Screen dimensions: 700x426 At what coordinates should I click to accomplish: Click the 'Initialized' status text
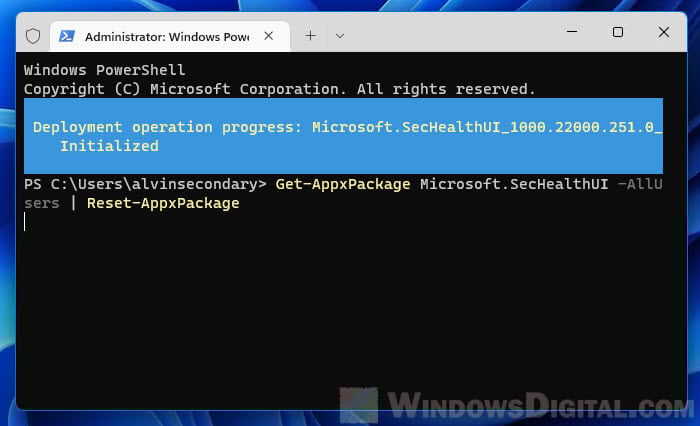pyautogui.click(x=109, y=146)
